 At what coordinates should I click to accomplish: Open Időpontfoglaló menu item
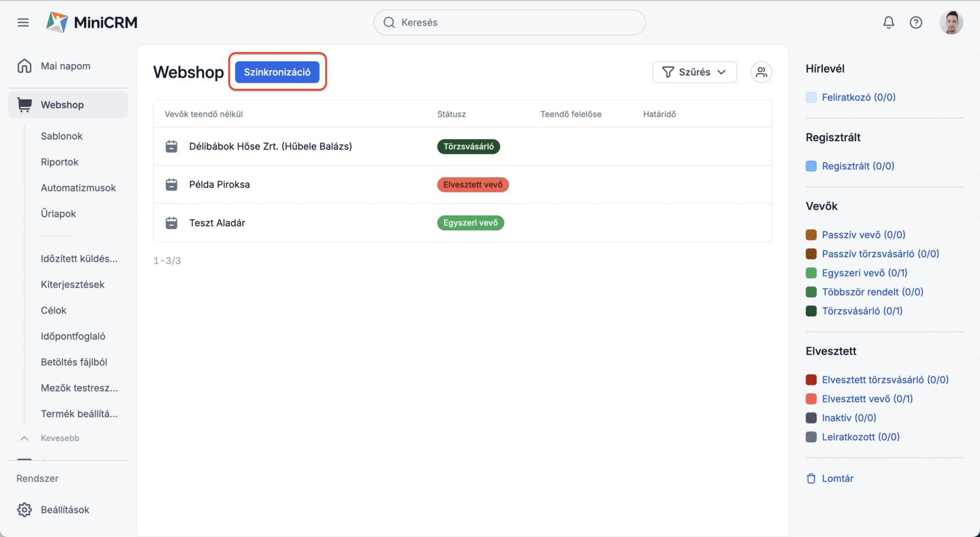[x=73, y=336]
